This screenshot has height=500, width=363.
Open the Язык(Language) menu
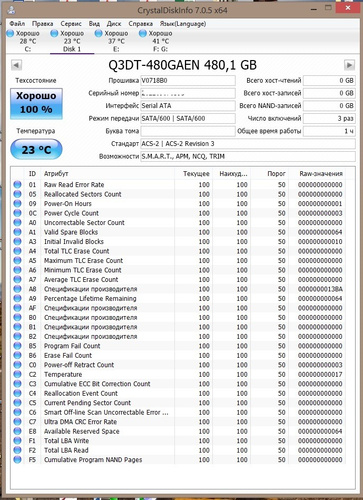(x=183, y=24)
